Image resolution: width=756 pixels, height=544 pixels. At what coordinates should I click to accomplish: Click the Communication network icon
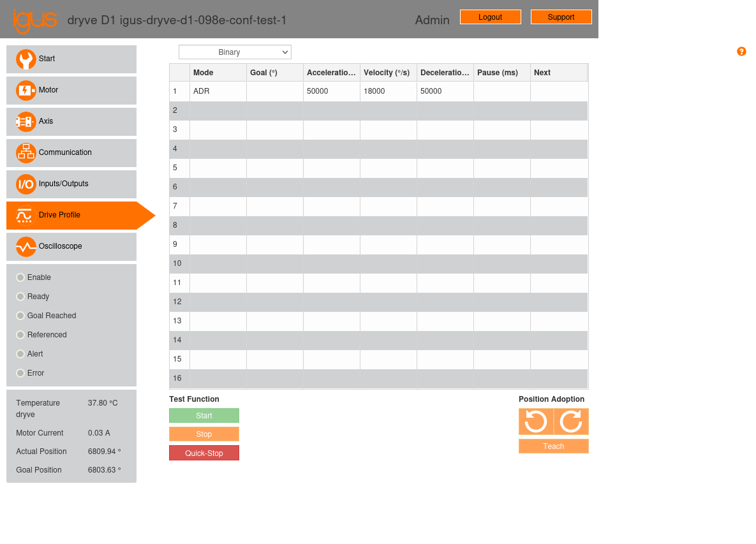pyautogui.click(x=26, y=152)
